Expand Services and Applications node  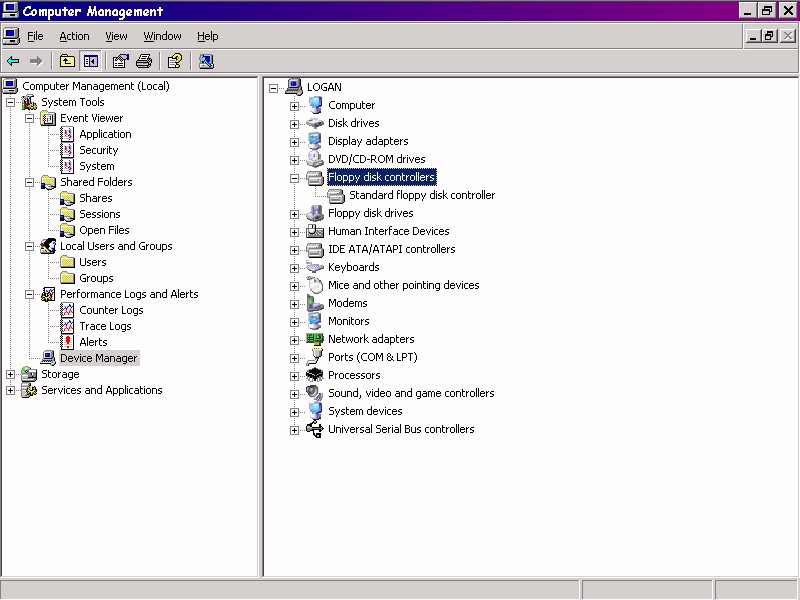pyautogui.click(x=10, y=390)
